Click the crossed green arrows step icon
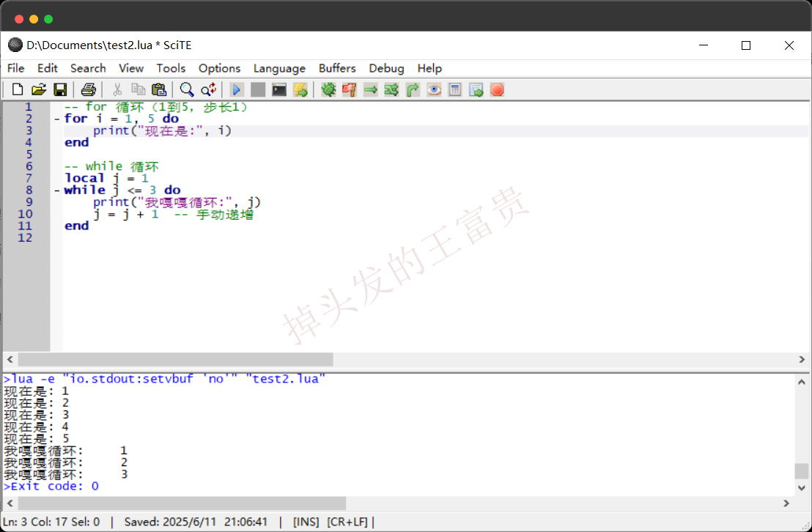The width and height of the screenshot is (812, 532). (391, 89)
